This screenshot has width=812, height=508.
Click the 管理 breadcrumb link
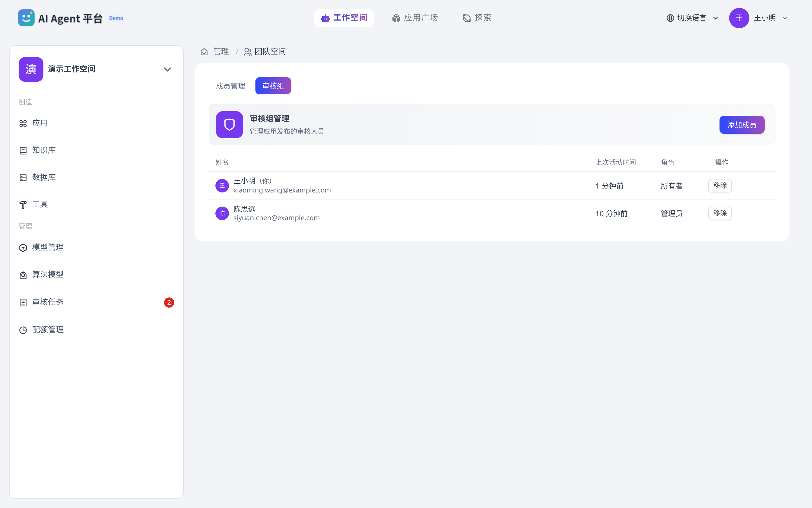tap(221, 52)
